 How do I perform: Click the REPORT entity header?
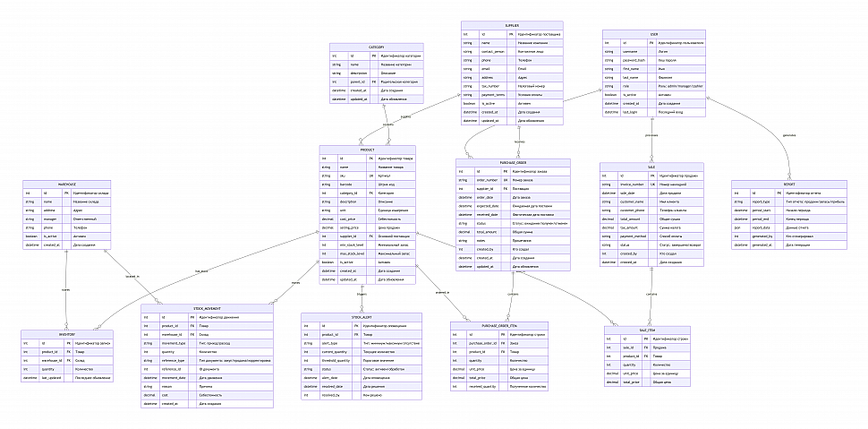pos(788,184)
